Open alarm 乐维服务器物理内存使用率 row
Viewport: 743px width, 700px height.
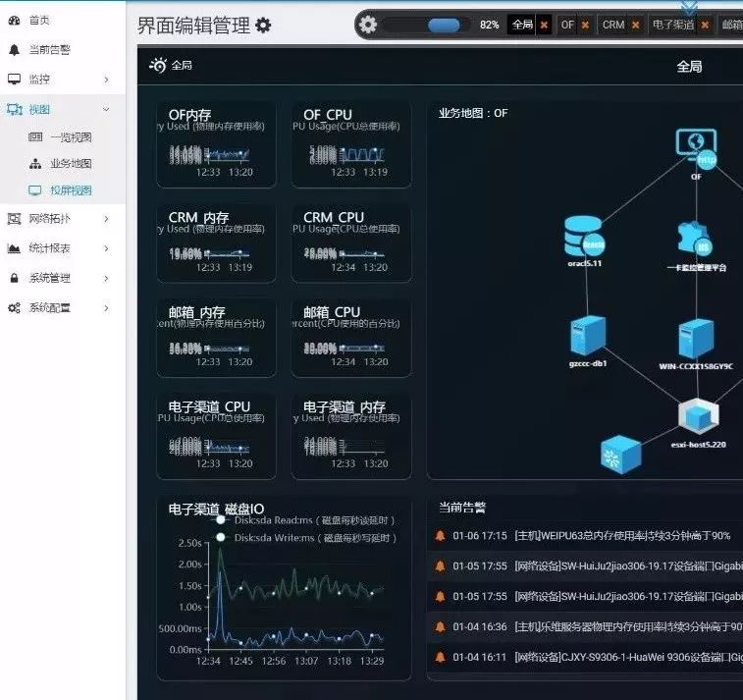click(585, 627)
